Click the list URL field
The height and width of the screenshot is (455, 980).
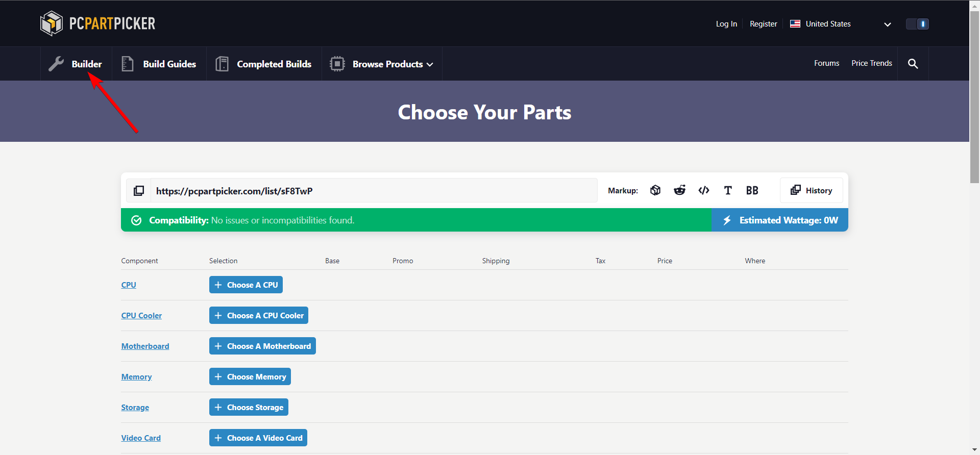[x=374, y=191]
